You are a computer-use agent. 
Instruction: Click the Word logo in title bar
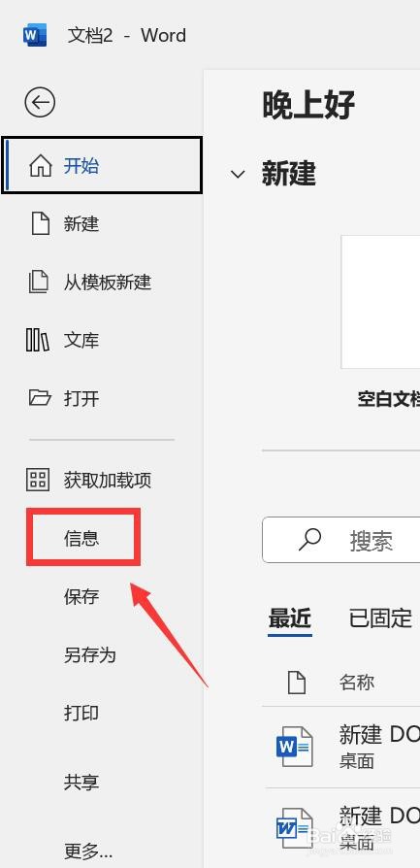pyautogui.click(x=35, y=35)
